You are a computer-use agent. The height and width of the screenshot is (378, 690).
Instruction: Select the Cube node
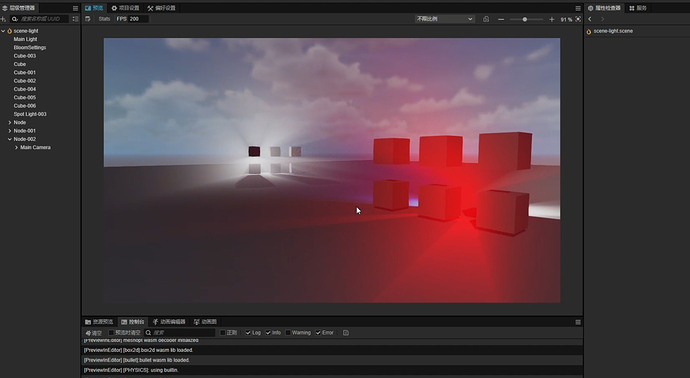pos(20,64)
